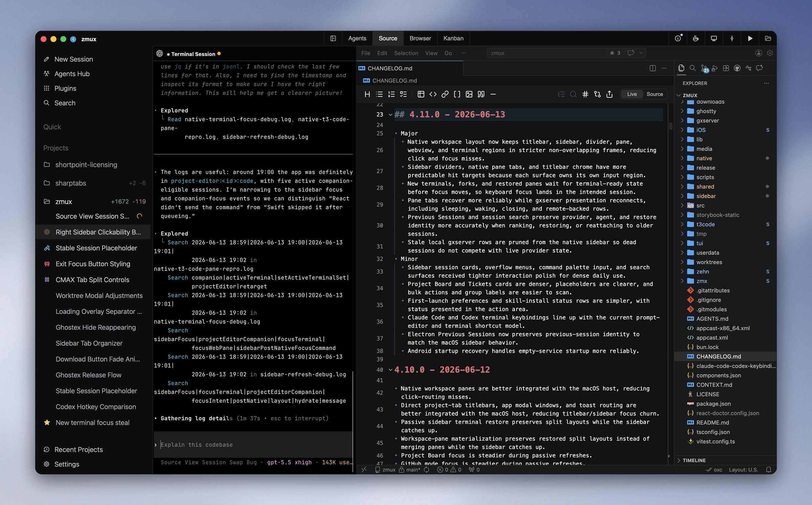The image size is (812, 505).
Task: Click 'Layout: U.S.' in the status bar
Action: (743, 469)
